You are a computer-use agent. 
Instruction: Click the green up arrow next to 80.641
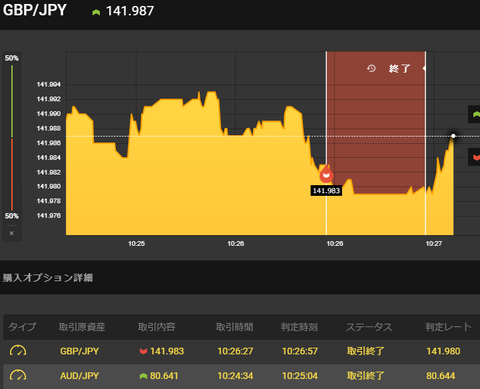point(143,376)
